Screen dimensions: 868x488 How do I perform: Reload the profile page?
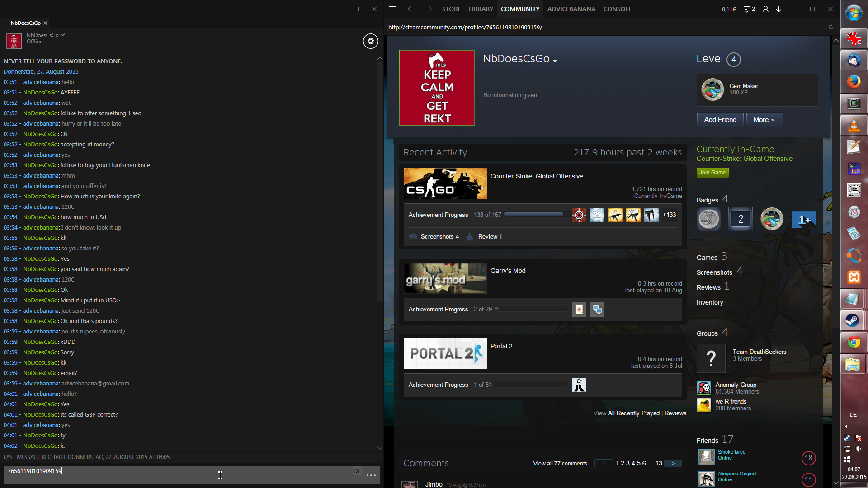830,27
